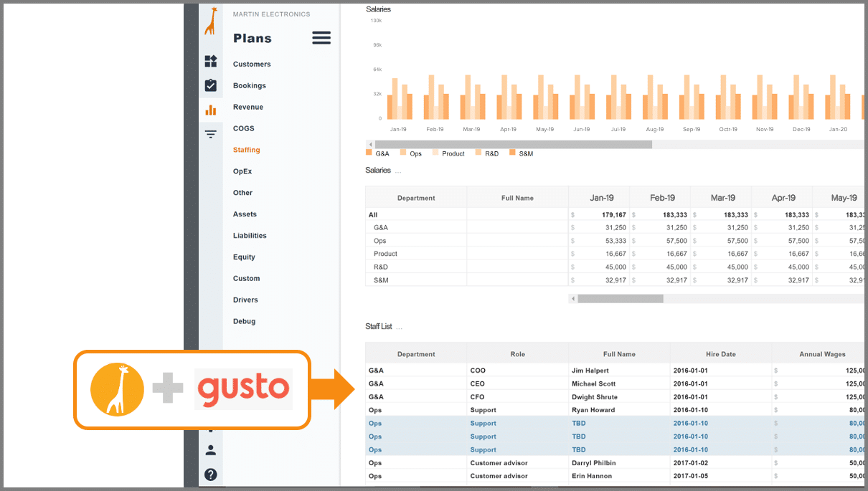This screenshot has width=868, height=491.
Task: Click the 179,167 Jan-19 total cell
Action: 599,215
